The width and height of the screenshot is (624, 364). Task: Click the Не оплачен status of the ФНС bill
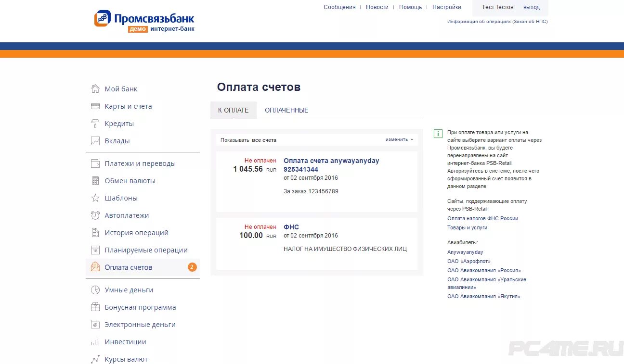tap(260, 227)
